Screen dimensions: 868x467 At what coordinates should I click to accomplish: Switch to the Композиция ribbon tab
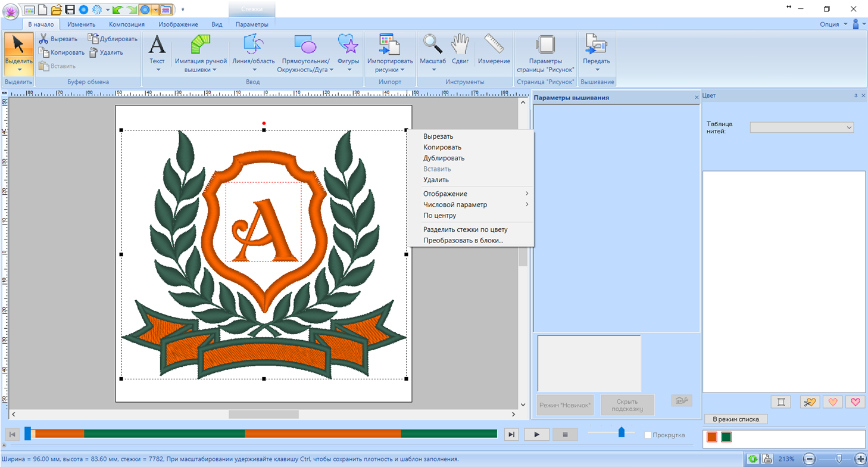(x=126, y=24)
